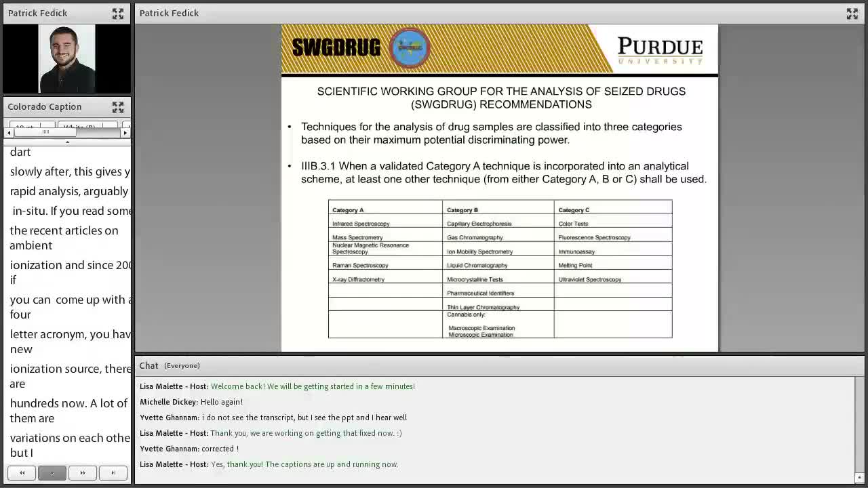
Task: Collapse the caption toolbar using the up arrow
Action: [x=67, y=142]
